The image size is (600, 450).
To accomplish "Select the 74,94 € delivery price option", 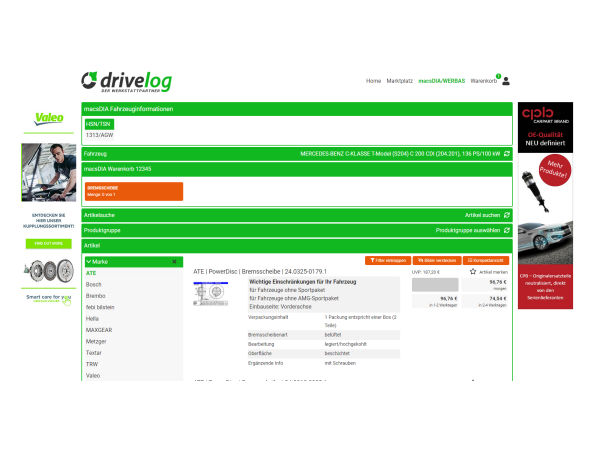I will 485,302.
